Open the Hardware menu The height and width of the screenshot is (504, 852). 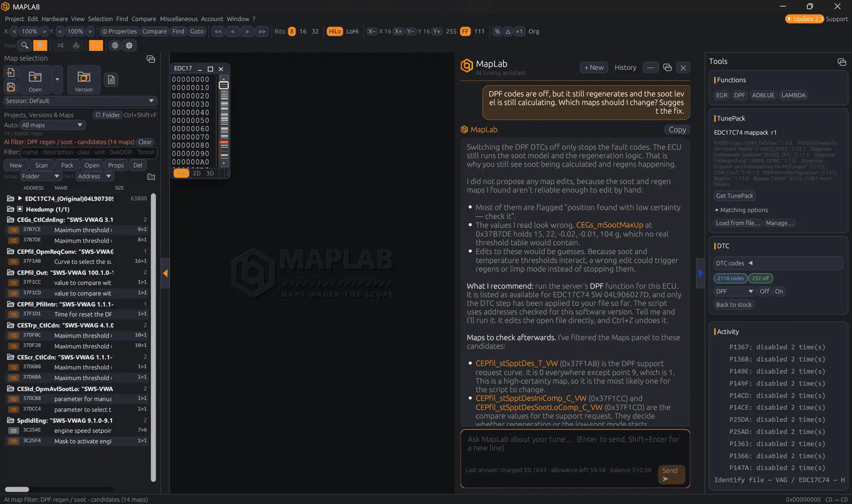click(55, 19)
